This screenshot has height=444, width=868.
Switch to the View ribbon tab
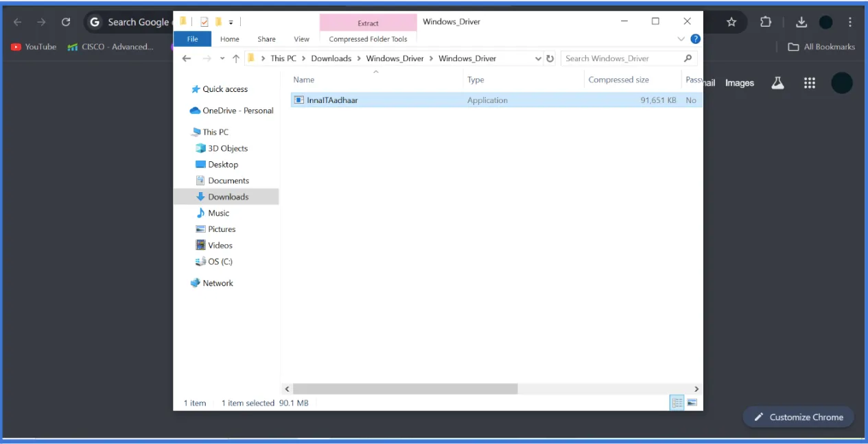(x=301, y=39)
